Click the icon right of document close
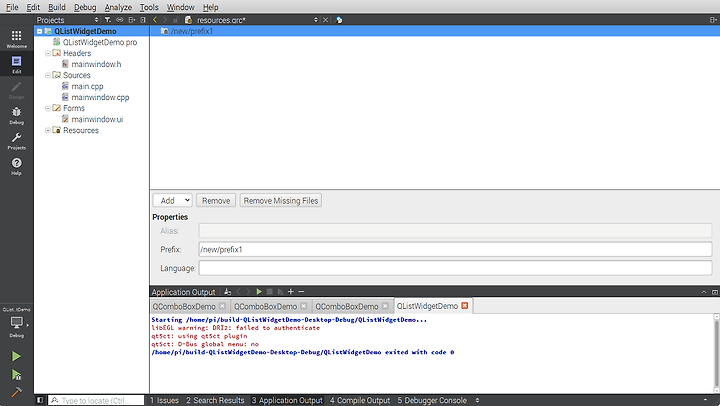Screen dimensions: 720x406 pyautogui.click(x=339, y=20)
